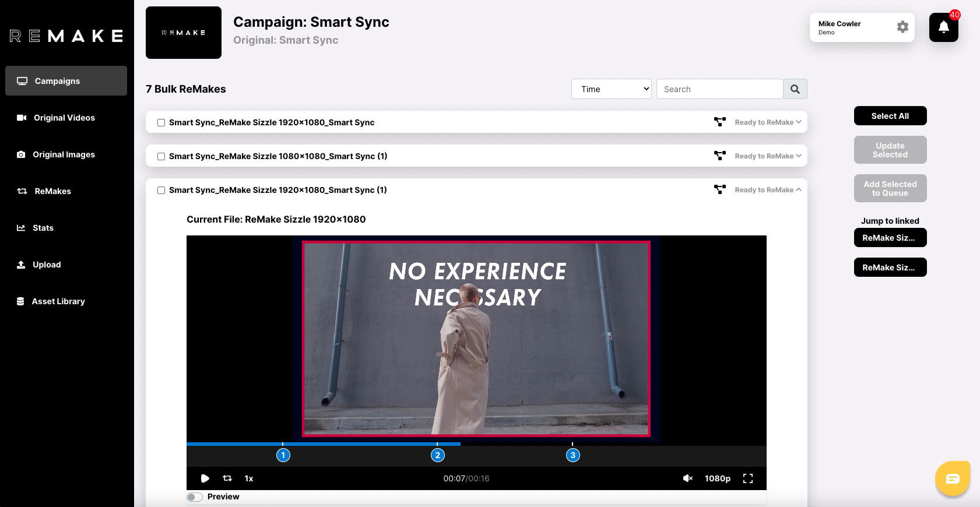Click "7 Bulk ReMakes" heading
This screenshot has height=507, width=980.
pos(186,89)
